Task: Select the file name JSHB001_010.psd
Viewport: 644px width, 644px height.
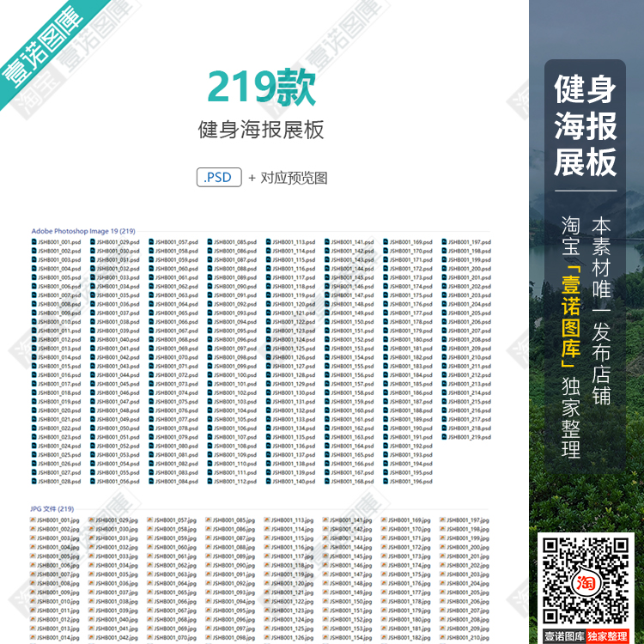Action: 59,322
